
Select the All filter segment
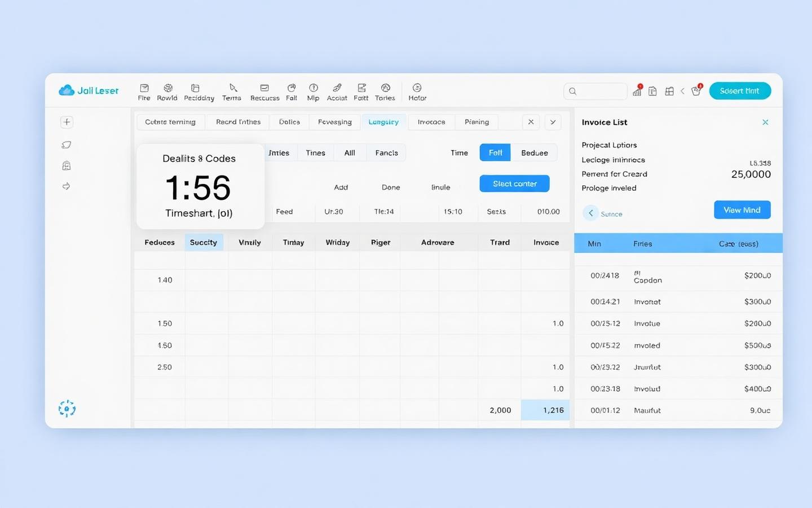coord(350,153)
